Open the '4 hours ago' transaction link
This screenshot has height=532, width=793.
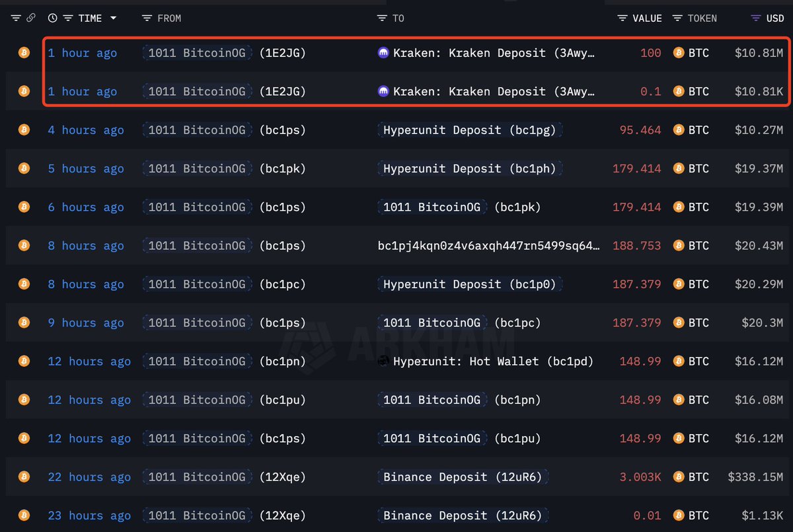(86, 130)
